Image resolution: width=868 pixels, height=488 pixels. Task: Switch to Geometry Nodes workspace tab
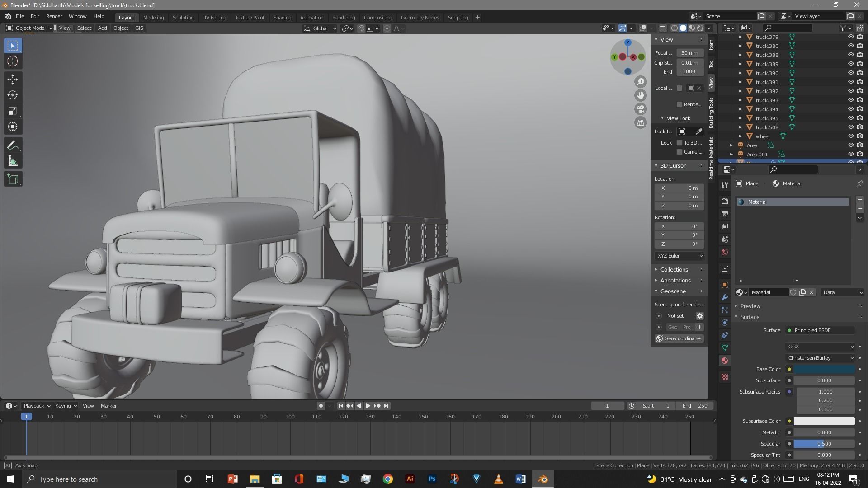(420, 18)
